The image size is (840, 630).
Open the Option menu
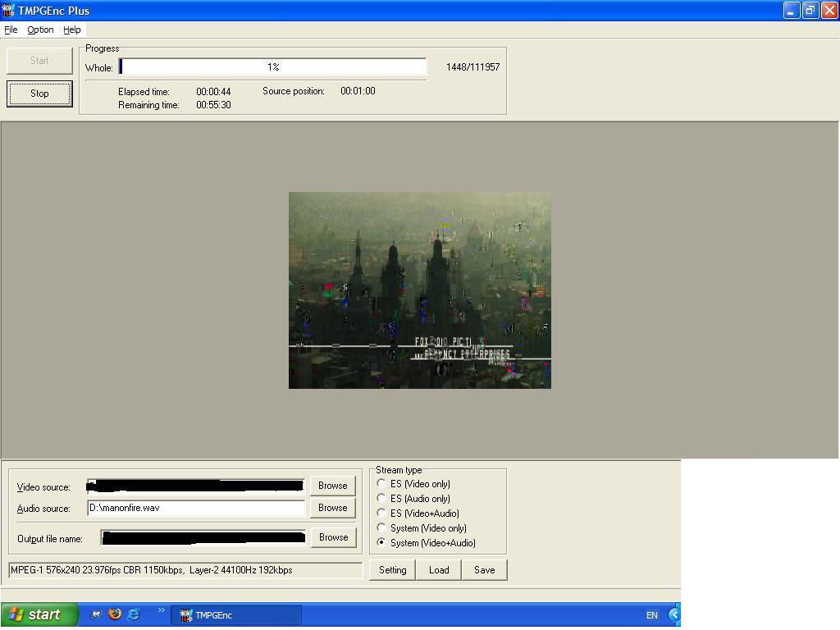40,30
